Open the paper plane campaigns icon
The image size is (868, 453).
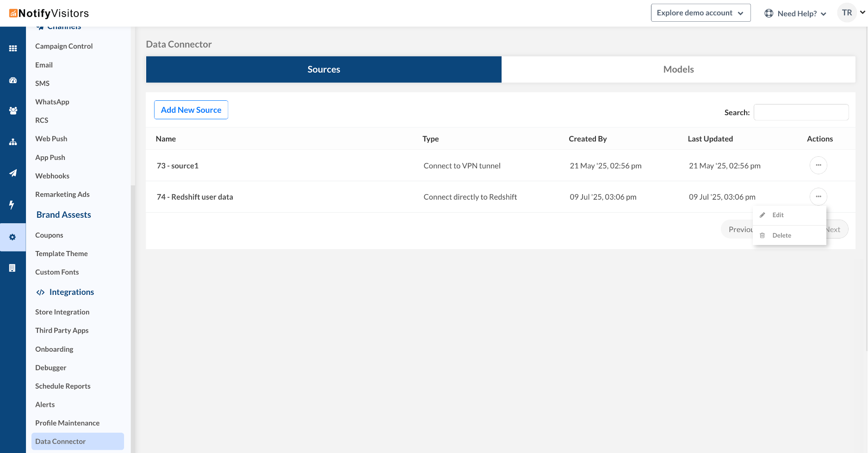[13, 173]
